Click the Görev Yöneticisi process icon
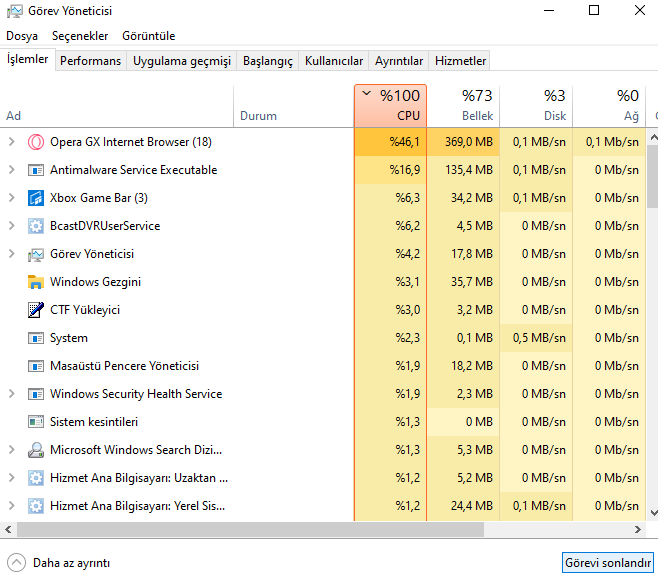Image resolution: width=658 pixels, height=577 pixels. [x=36, y=254]
